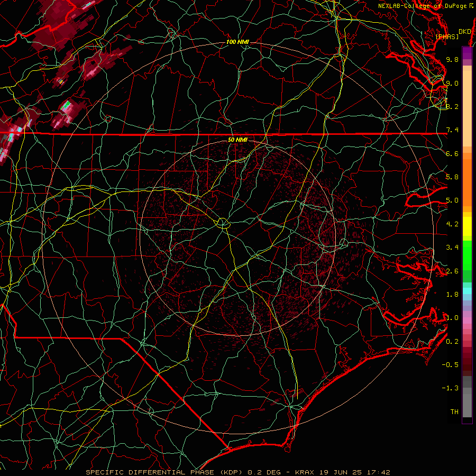Viewport: 476px width, 476px height.
Task: Click the [PHAS] legend unit label
Action: [447, 36]
